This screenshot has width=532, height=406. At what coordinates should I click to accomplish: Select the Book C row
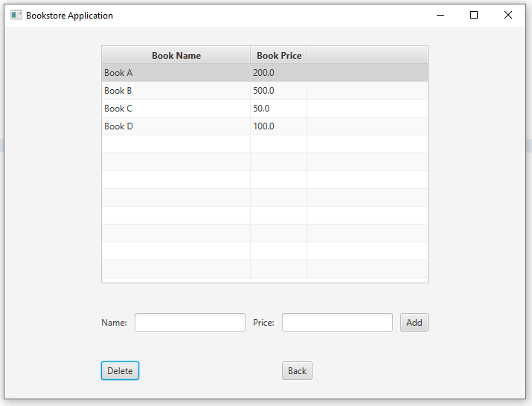[265, 109]
